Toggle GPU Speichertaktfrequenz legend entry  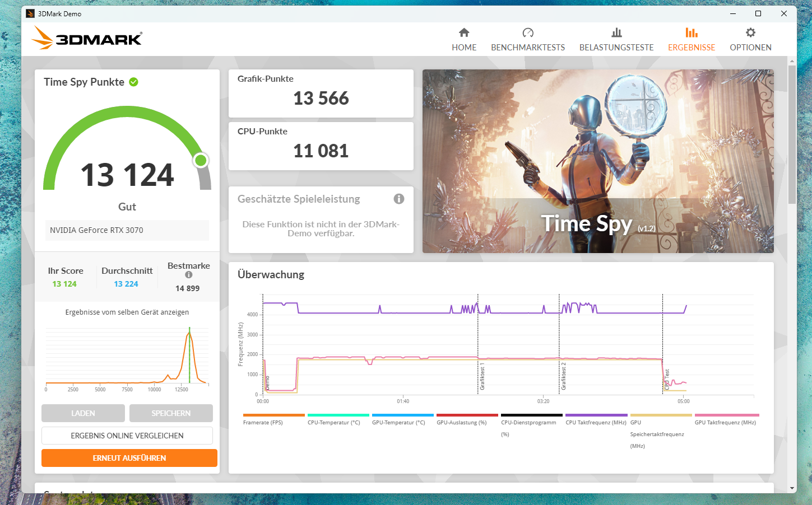661,432
